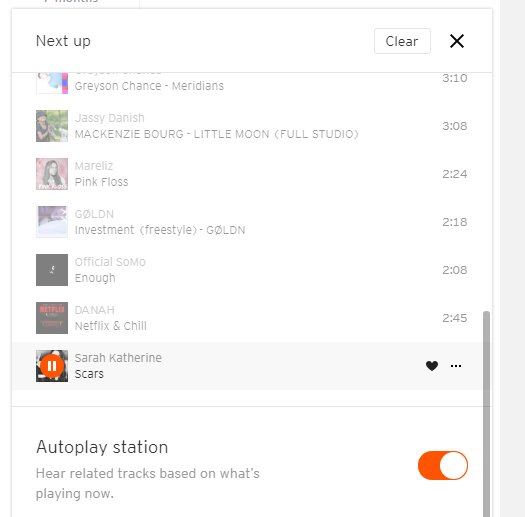This screenshot has height=517, width=525.
Task: Click the Mareliz Pink Floss artwork
Action: 52,174
